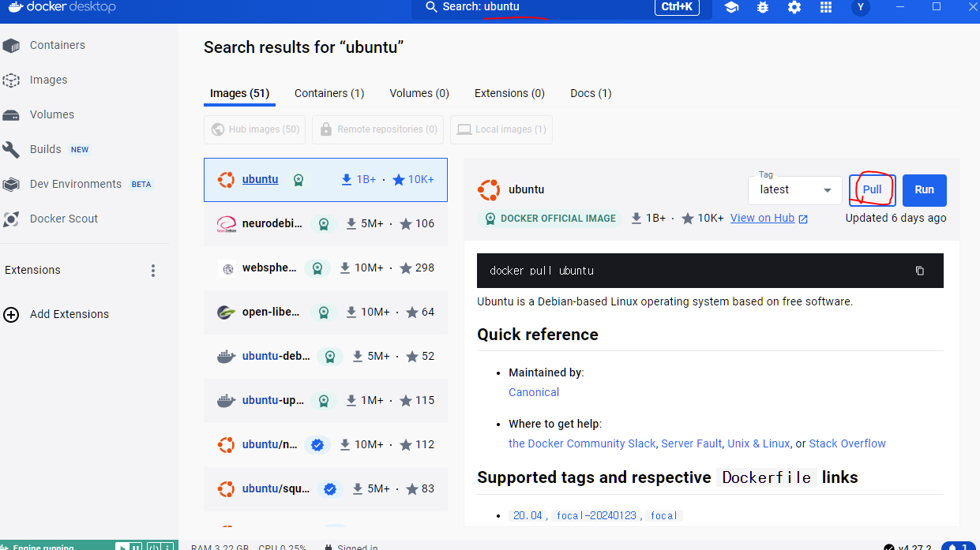Viewport: 980px width, 550px height.
Task: Select the websphere search result
Action: click(325, 268)
